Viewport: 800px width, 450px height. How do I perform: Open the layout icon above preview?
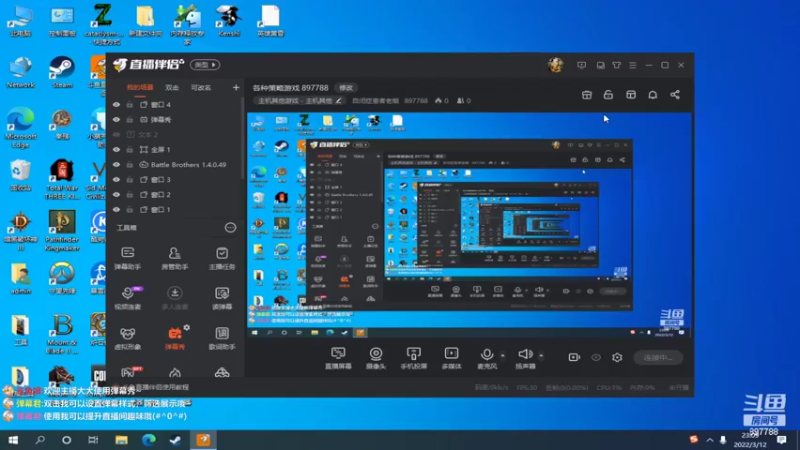tap(631, 95)
